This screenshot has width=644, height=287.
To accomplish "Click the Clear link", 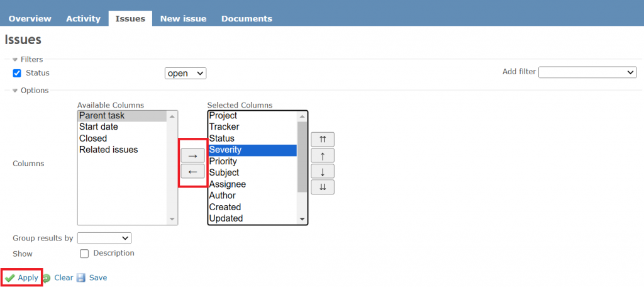I will coord(63,278).
